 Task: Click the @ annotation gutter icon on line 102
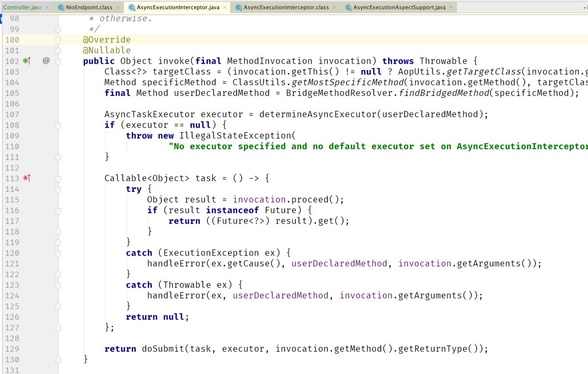click(x=46, y=61)
